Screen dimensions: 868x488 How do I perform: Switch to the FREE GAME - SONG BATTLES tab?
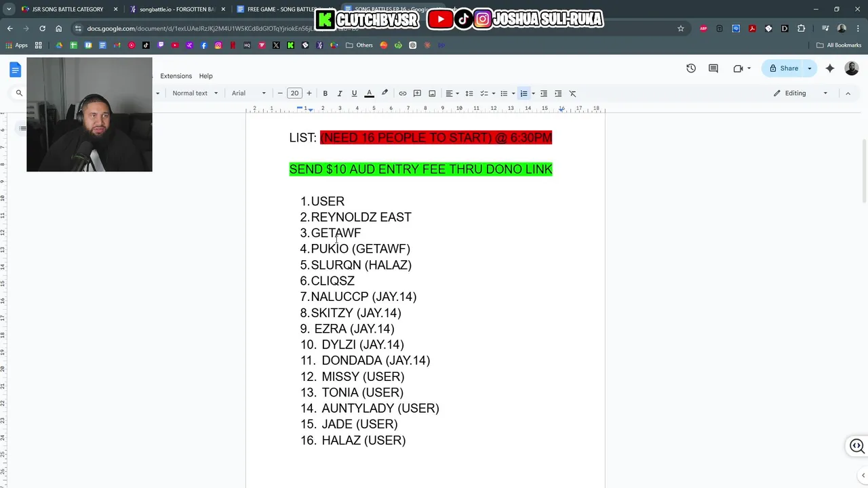283,9
